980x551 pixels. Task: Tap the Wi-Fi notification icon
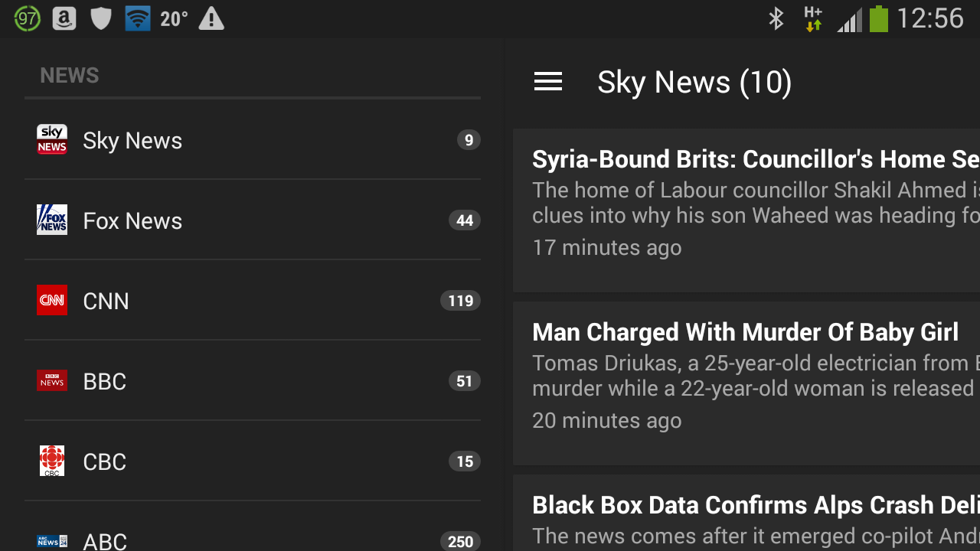click(138, 18)
